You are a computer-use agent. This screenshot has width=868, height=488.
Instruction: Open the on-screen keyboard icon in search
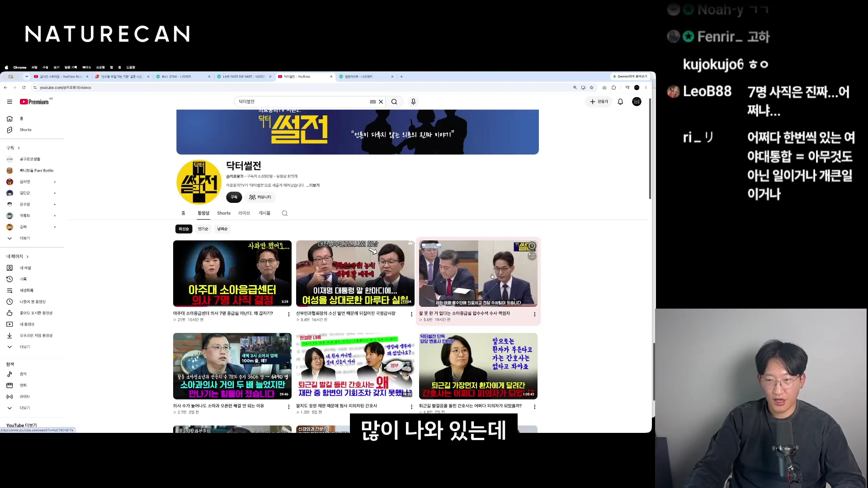(373, 102)
